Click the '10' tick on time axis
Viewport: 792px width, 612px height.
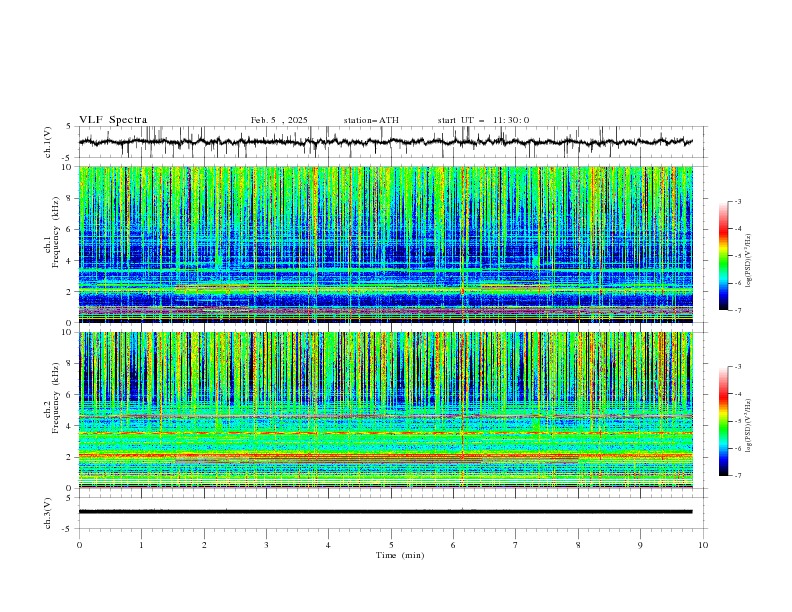pyautogui.click(x=703, y=545)
